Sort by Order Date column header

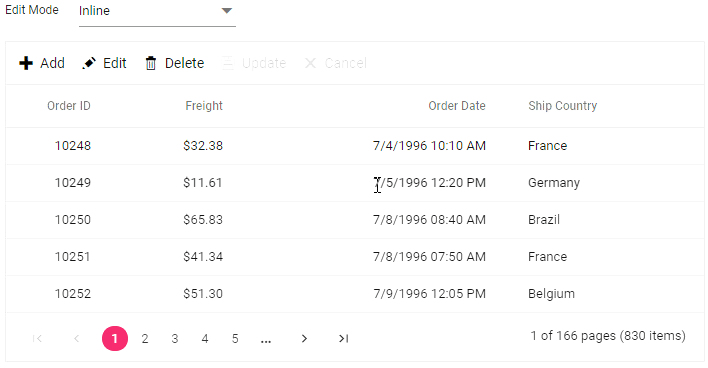(457, 106)
